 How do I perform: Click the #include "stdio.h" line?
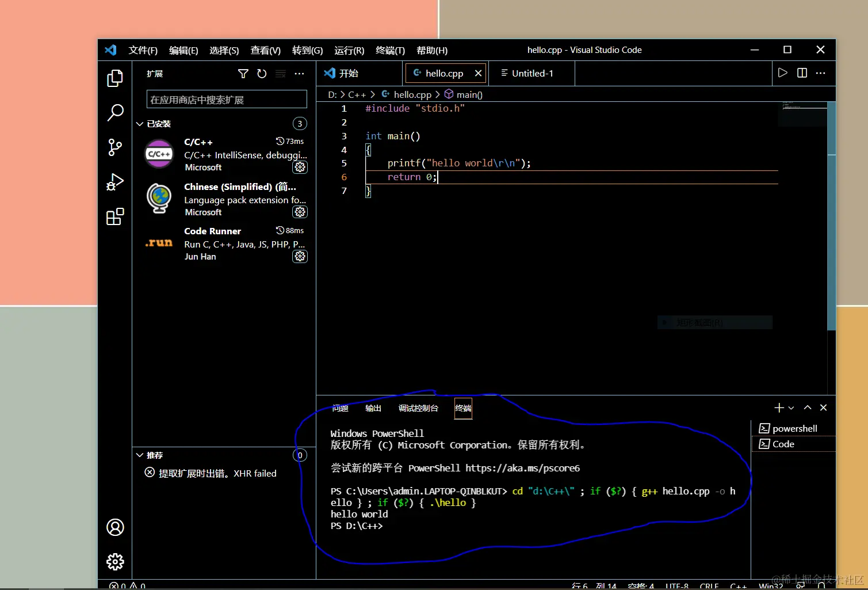click(x=415, y=108)
